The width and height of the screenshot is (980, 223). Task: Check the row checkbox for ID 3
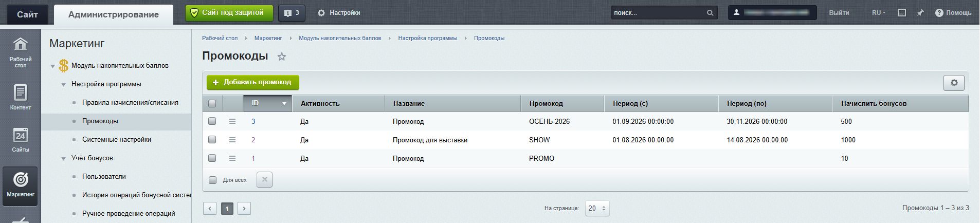(x=212, y=121)
